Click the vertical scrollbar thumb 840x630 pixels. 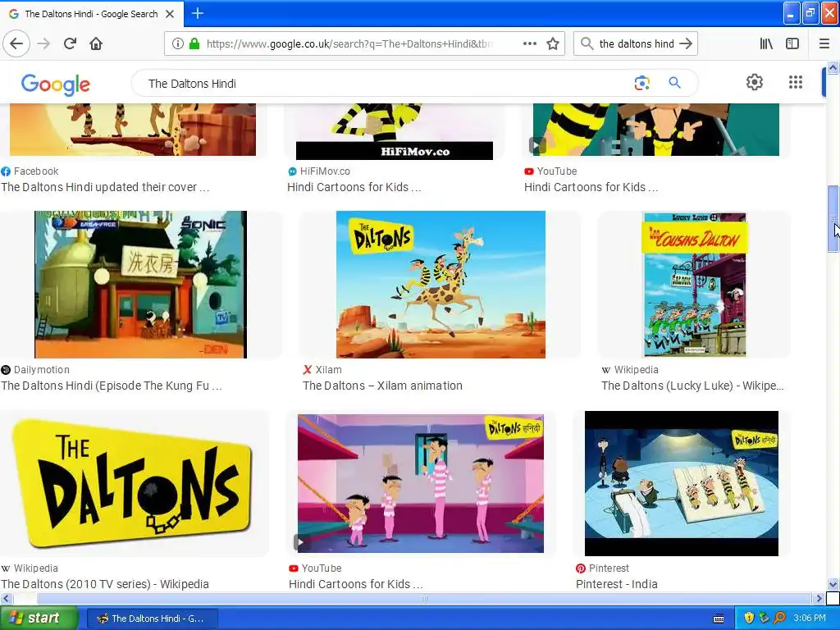(833, 218)
